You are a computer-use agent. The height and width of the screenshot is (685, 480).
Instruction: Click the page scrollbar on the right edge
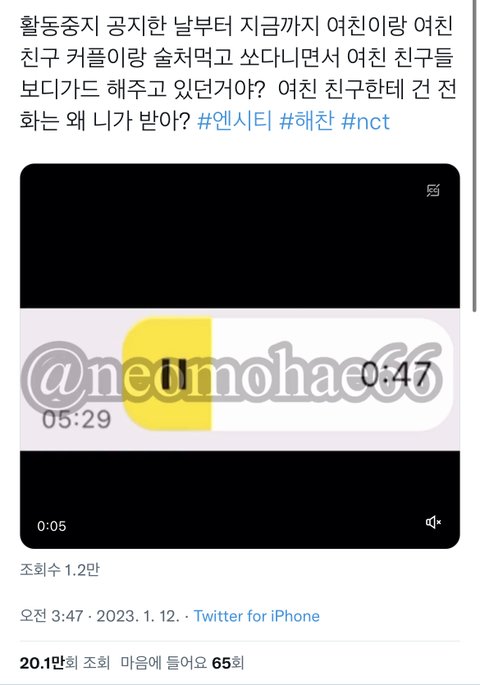click(474, 155)
